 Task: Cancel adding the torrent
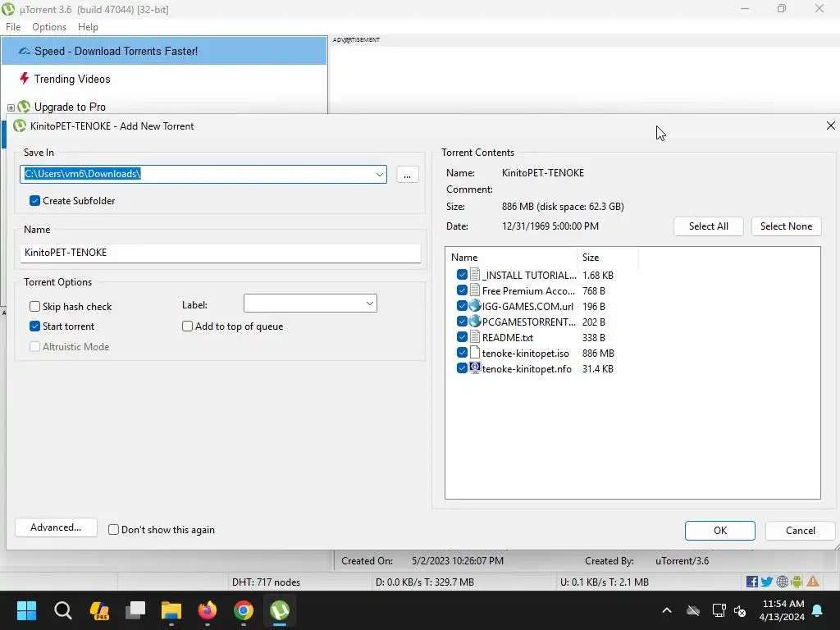[x=801, y=531]
